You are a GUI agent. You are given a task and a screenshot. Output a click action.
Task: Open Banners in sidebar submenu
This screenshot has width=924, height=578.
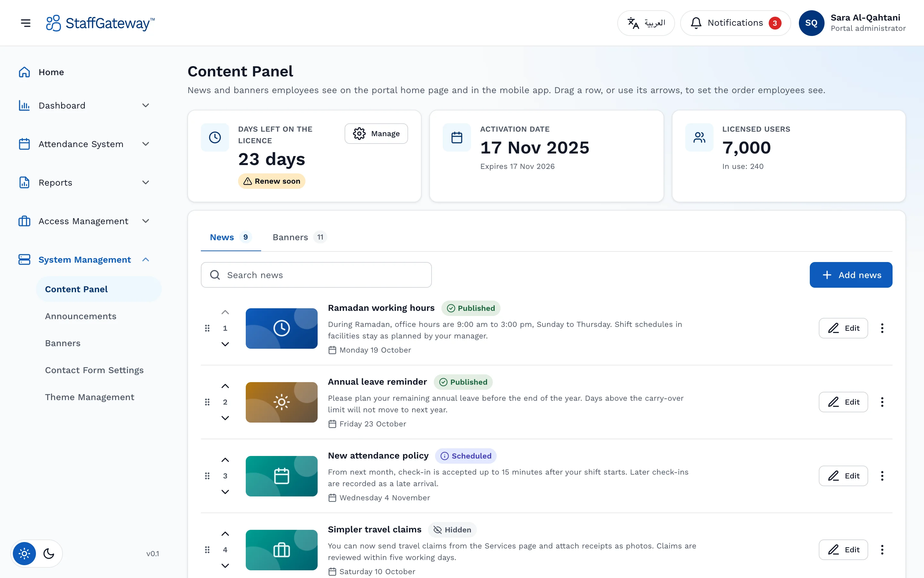point(98,343)
